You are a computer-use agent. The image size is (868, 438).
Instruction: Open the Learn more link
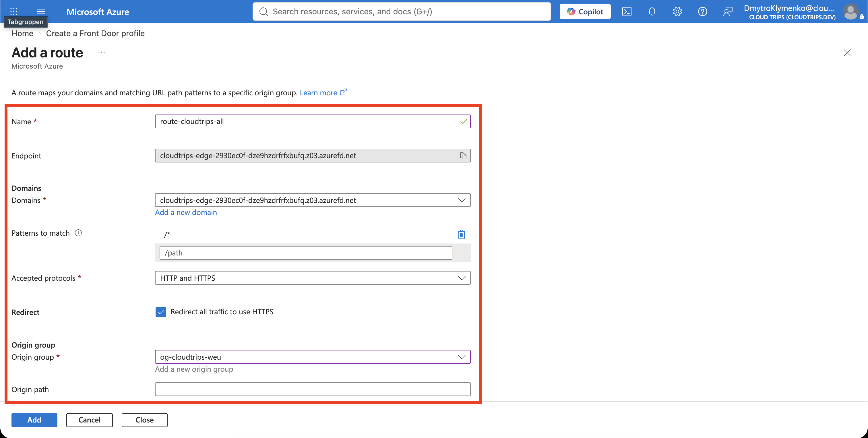(x=323, y=93)
